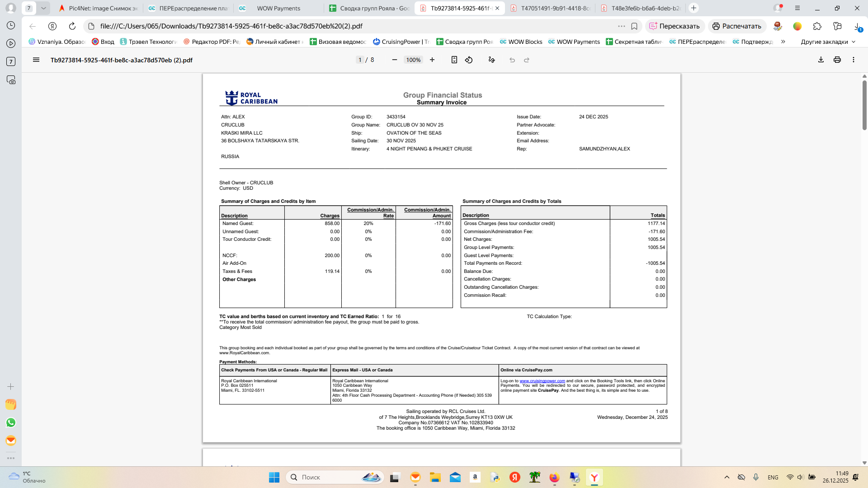Image resolution: width=868 pixels, height=488 pixels.
Task: Click the fit to page icon
Action: pyautogui.click(x=454, y=60)
